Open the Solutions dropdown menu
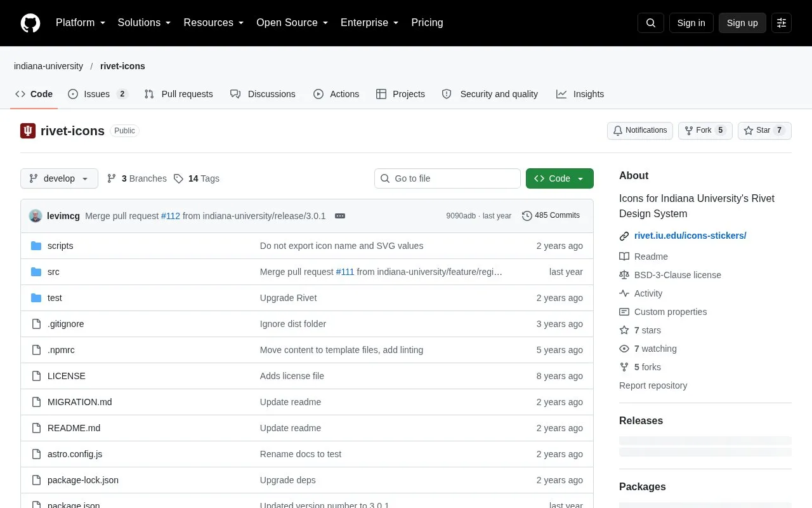The image size is (812, 508). pyautogui.click(x=145, y=23)
